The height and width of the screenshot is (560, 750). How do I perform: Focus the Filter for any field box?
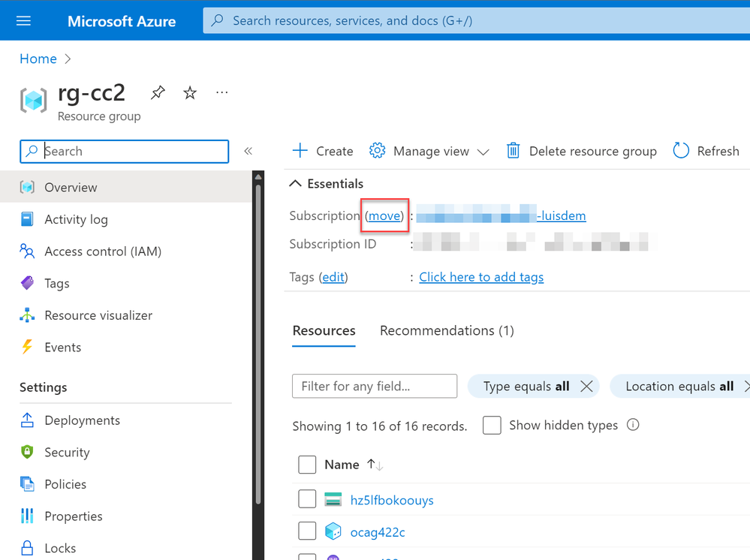375,386
